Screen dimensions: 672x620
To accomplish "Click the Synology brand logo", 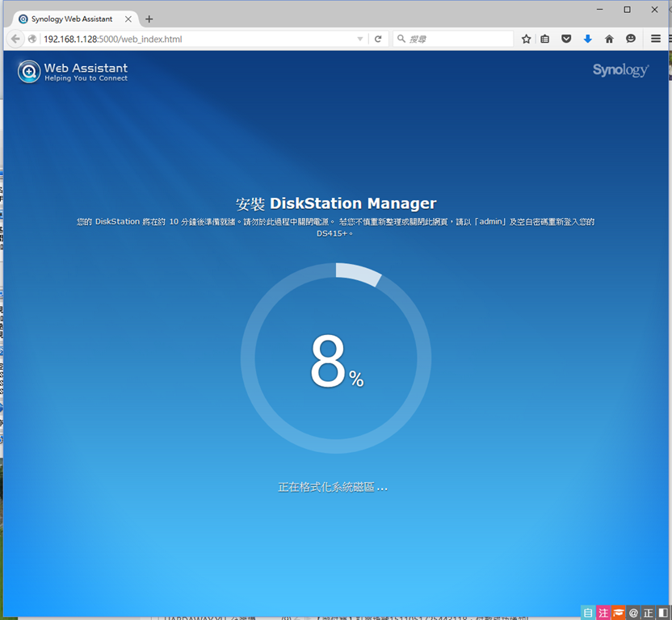I will [620, 70].
